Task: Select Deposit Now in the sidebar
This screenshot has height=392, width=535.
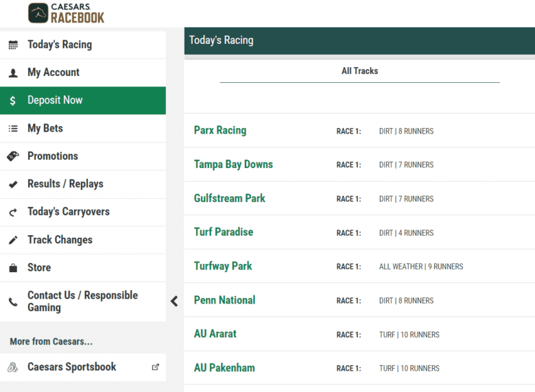Action: coord(83,101)
